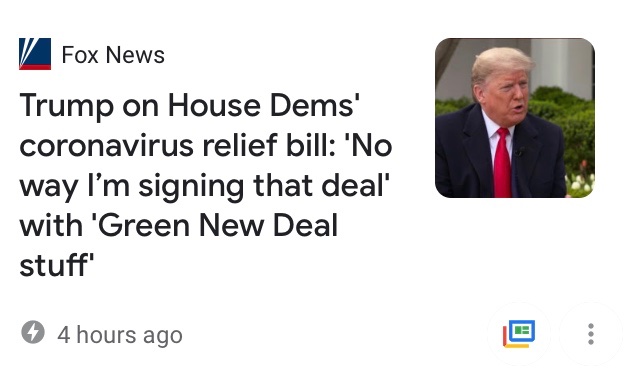Click the word "Dems'" in the headline
The width and height of the screenshot is (627, 387).
tap(315, 106)
